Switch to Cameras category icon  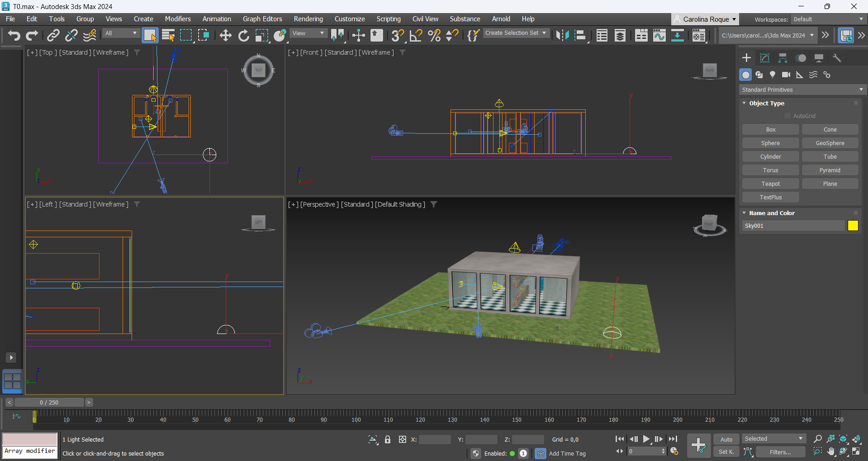click(x=786, y=75)
